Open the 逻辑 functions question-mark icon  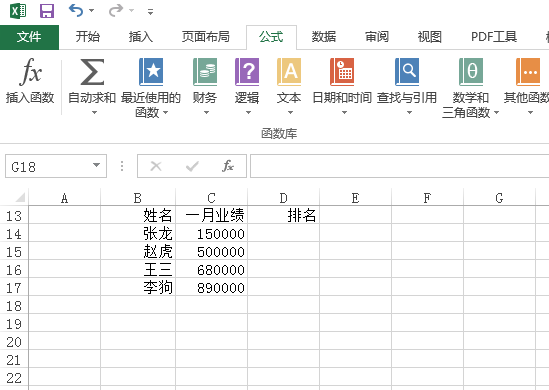coord(247,72)
